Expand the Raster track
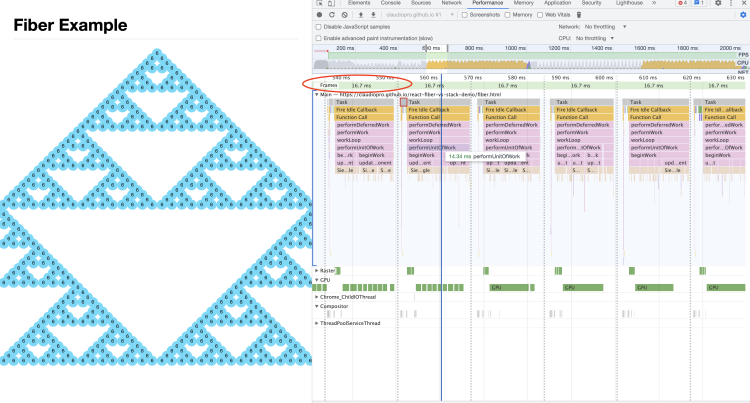750x403 pixels. pos(317,271)
